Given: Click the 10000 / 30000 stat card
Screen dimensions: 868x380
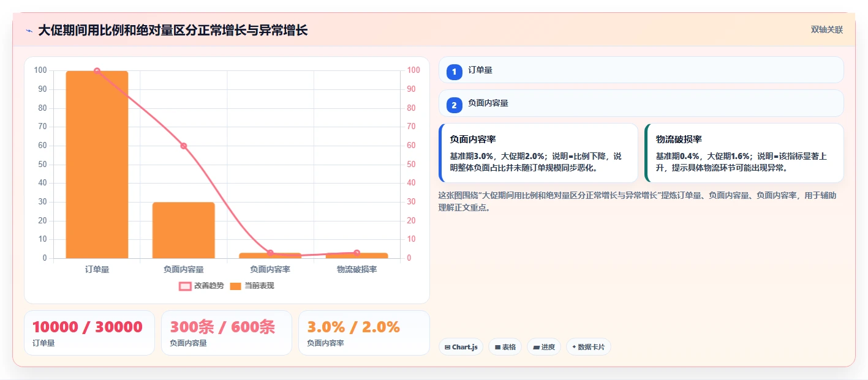Looking at the screenshot, I should (x=89, y=333).
